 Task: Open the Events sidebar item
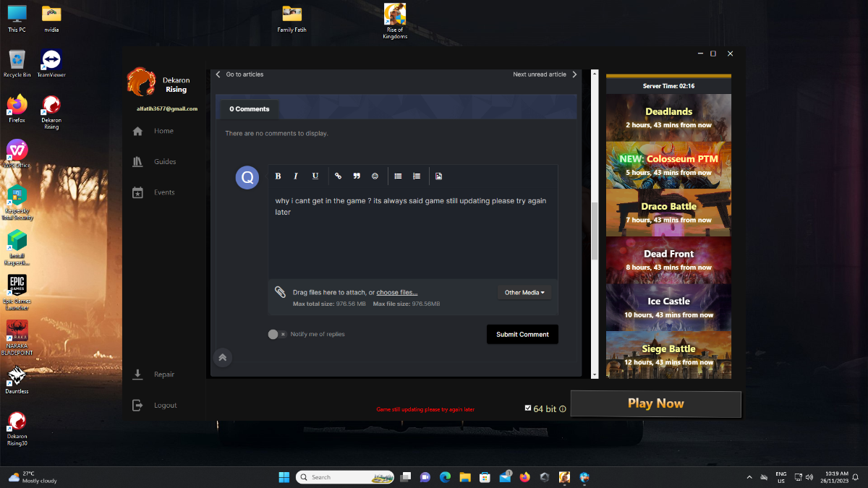164,192
